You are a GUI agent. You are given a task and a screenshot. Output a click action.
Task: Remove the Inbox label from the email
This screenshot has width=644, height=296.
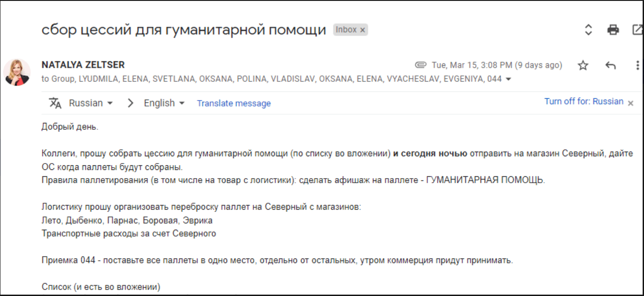click(362, 29)
